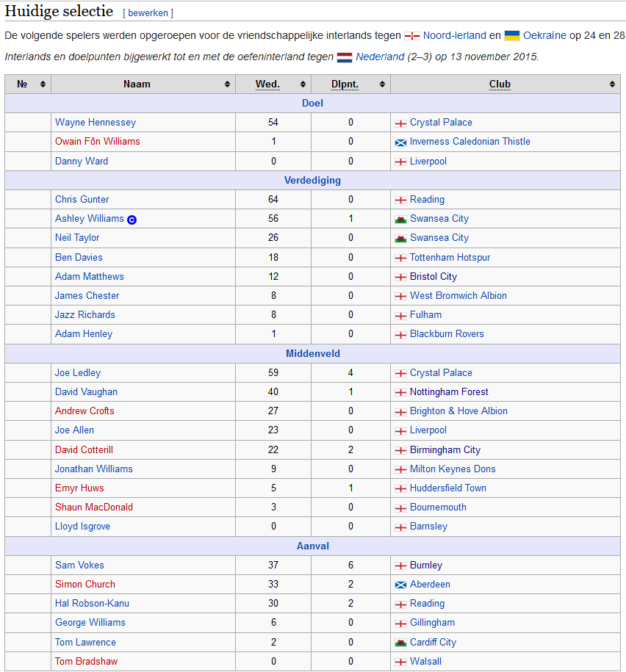This screenshot has width=626, height=672.
Task: Click the England flag next to Burnley
Action: pos(400,566)
